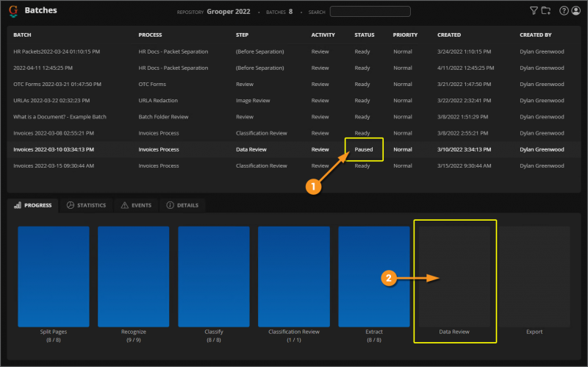The width and height of the screenshot is (588, 367).
Task: Click the new batch folder icon
Action: 545,11
